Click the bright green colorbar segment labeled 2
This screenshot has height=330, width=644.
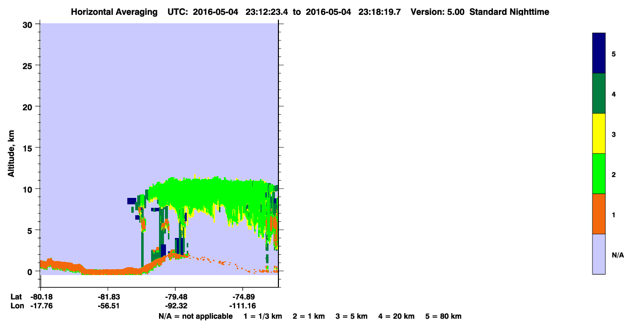pyautogui.click(x=599, y=174)
